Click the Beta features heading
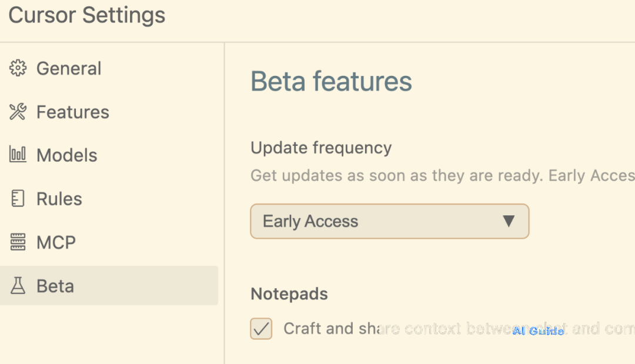 coord(331,81)
